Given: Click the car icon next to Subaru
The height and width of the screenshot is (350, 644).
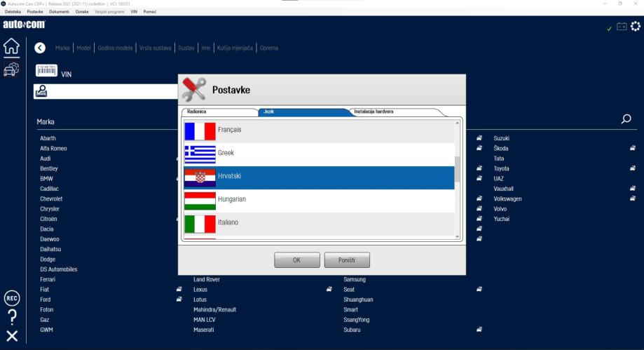Looking at the screenshot, I should point(479,330).
